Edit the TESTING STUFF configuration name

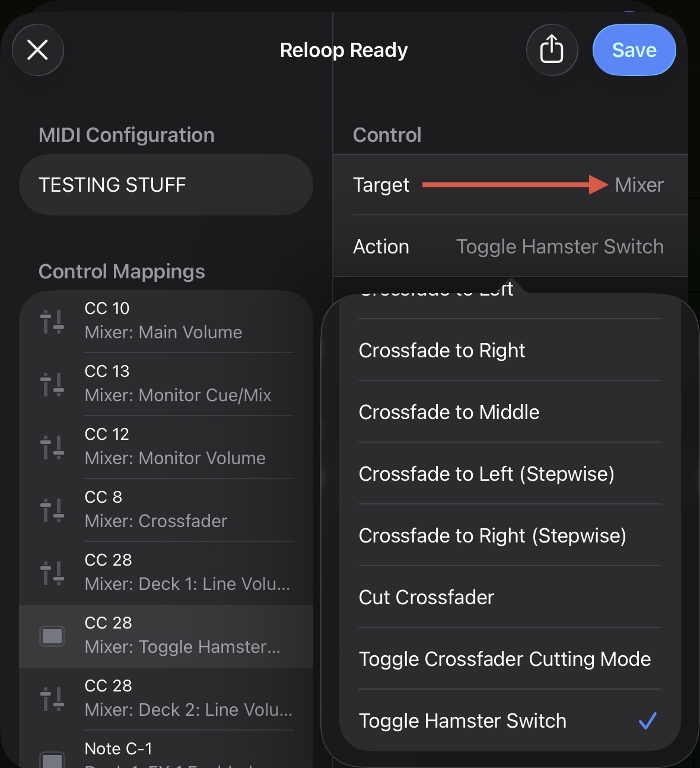166,185
